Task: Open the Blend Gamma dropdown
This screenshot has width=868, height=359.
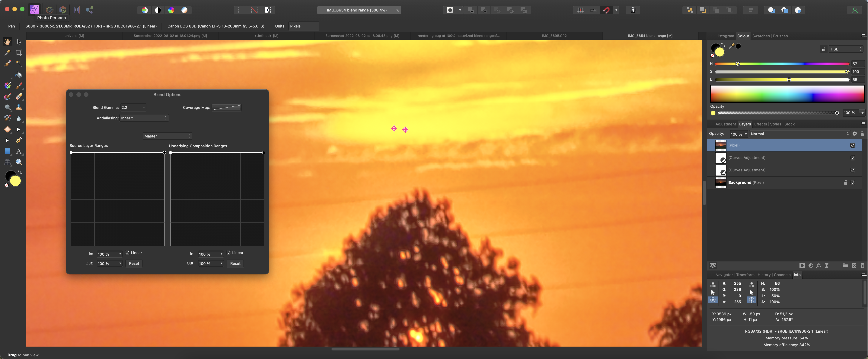Action: click(x=133, y=108)
